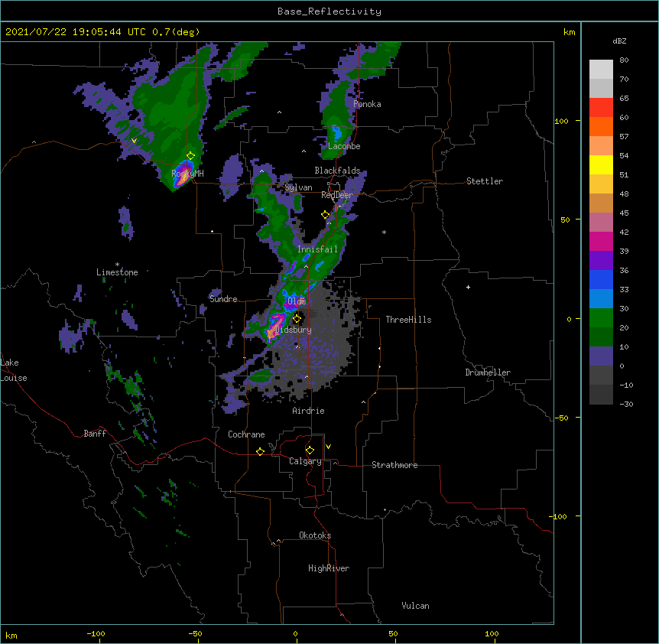Viewport: 659px width, 644px height.
Task: Click the white asterisk marker east of Innisfail
Action: 384,232
